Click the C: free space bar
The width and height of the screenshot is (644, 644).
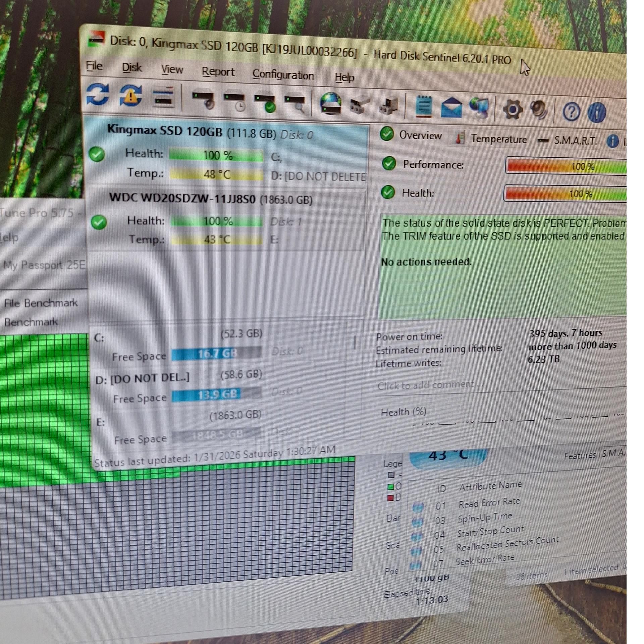click(x=217, y=354)
